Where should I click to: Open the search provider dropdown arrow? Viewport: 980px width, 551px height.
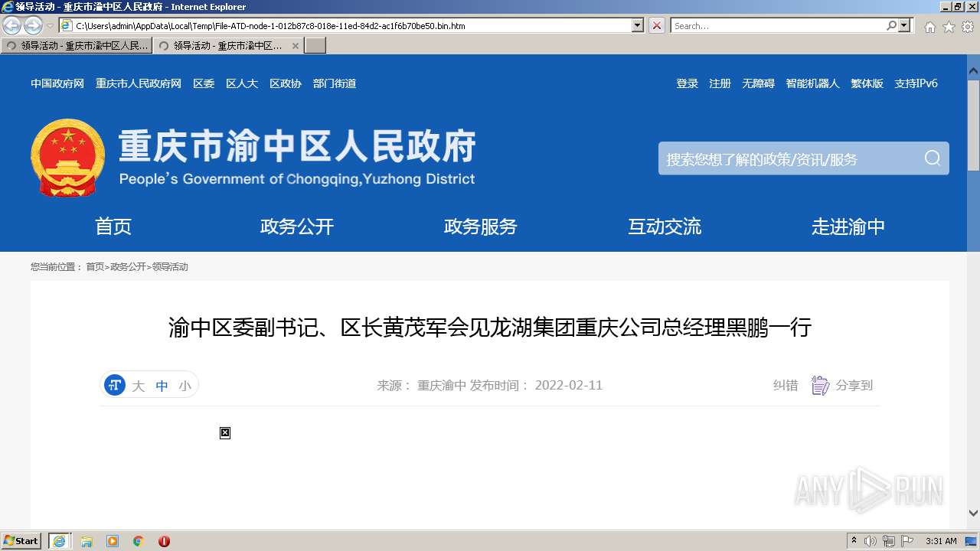pos(905,25)
